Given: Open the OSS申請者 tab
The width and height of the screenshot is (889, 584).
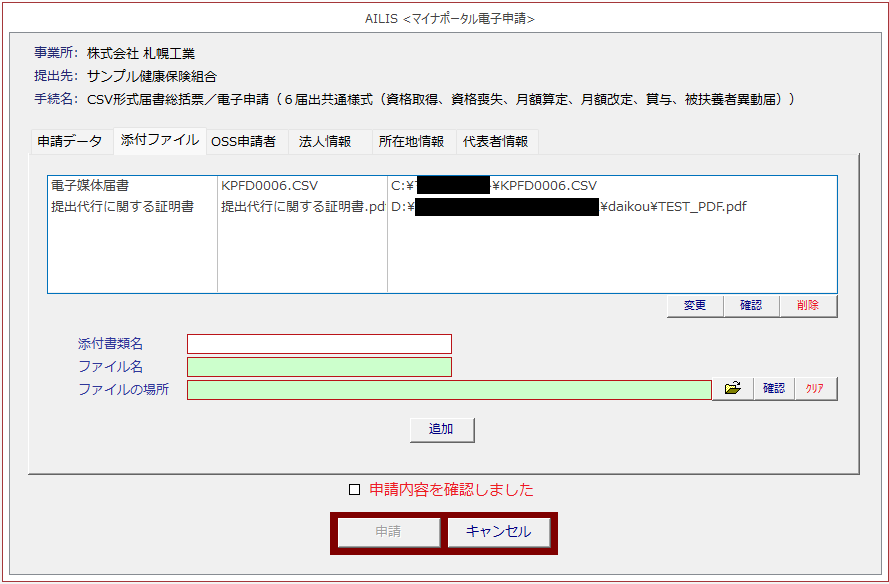Looking at the screenshot, I should point(243,142).
